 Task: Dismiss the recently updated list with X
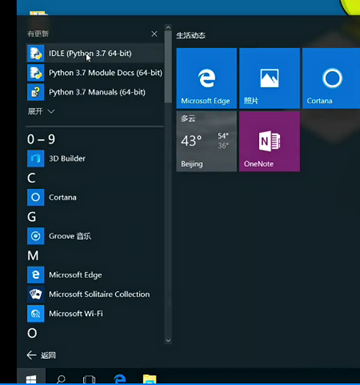point(154,34)
